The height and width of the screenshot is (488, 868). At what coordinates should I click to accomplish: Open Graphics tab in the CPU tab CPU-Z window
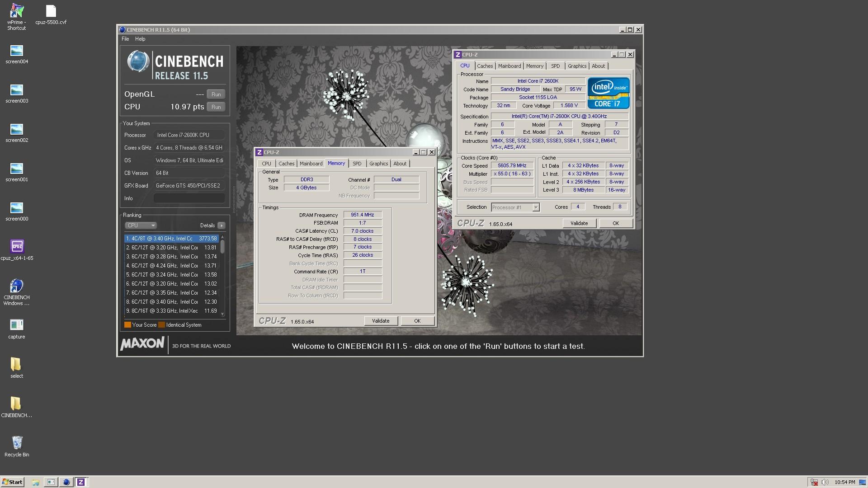577,66
